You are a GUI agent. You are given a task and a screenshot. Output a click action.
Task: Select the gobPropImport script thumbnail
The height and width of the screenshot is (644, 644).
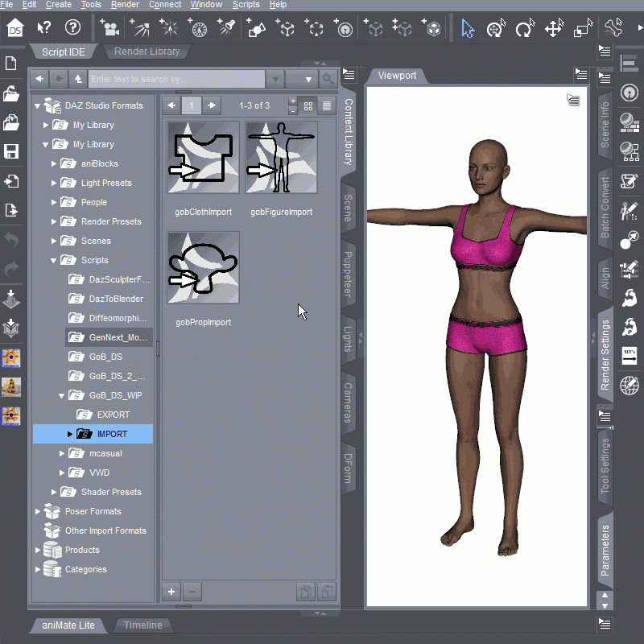(x=204, y=268)
